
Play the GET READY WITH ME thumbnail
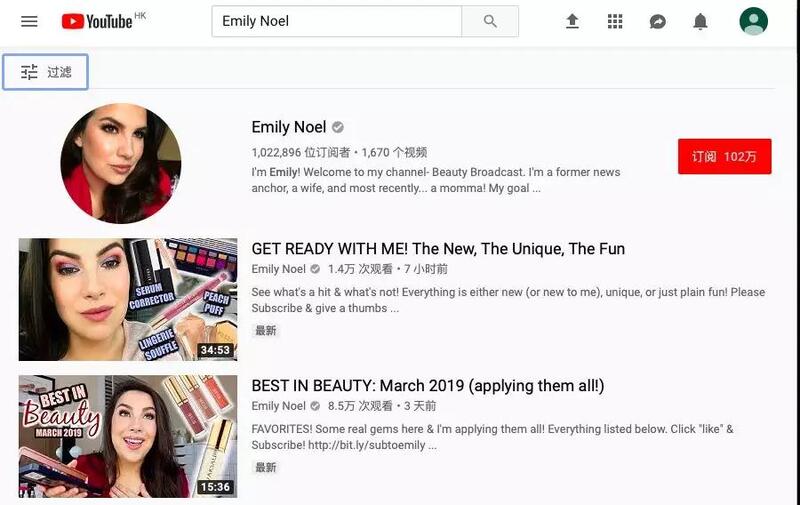pyautogui.click(x=128, y=299)
